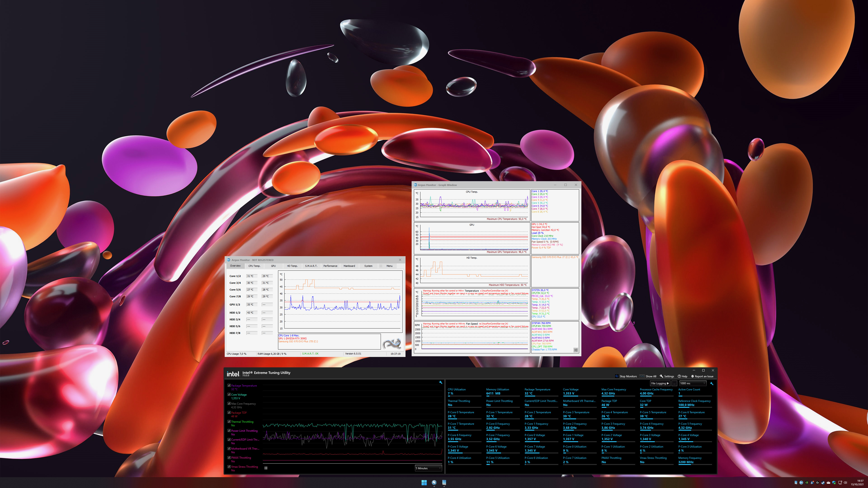Open Help in Extreme Tuning Utility
The image size is (868, 488).
tap(679, 376)
